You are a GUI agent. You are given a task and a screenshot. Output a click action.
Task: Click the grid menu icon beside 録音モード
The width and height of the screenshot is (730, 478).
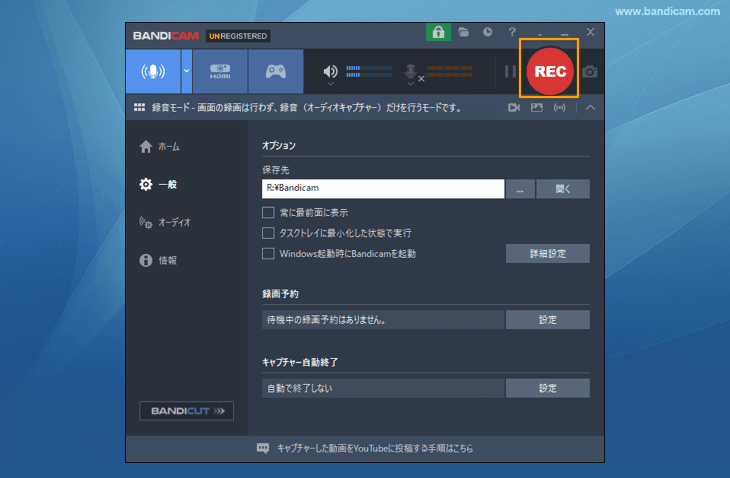coord(139,108)
